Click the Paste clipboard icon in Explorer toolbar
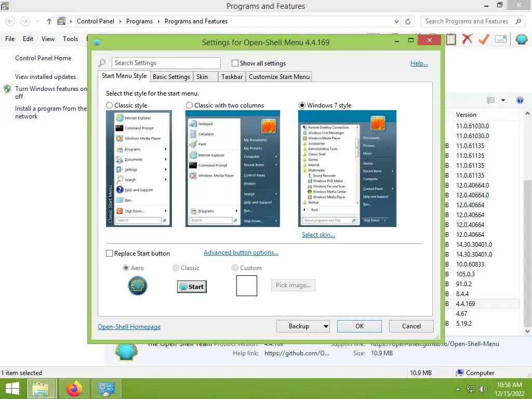This screenshot has width=532, height=399. click(x=450, y=39)
